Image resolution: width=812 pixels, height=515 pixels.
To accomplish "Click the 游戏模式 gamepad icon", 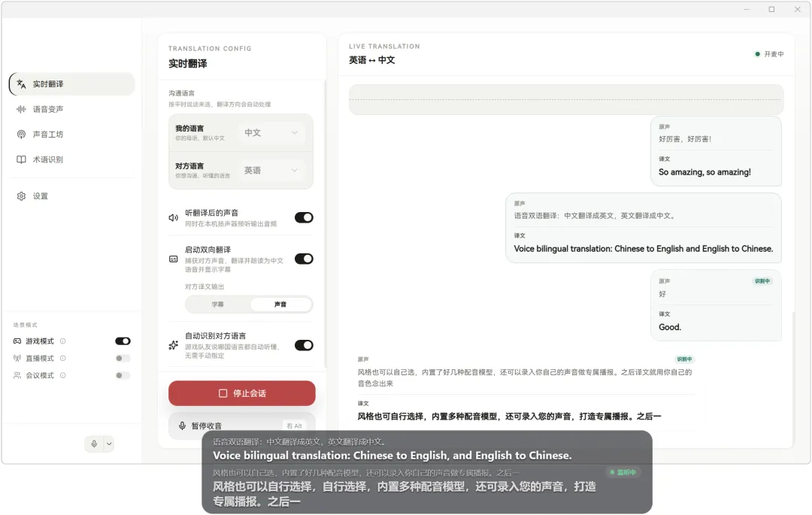I will (x=17, y=341).
